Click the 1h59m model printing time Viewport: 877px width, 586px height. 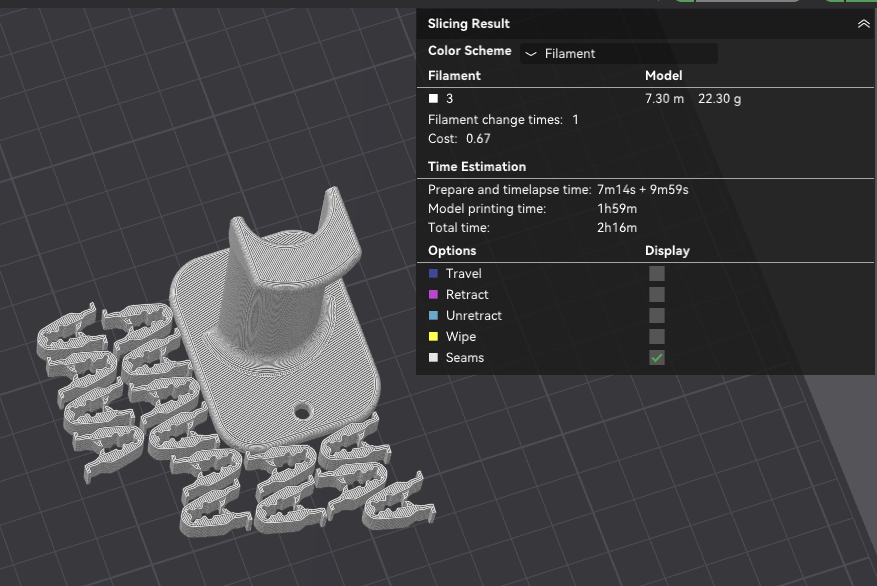click(617, 209)
